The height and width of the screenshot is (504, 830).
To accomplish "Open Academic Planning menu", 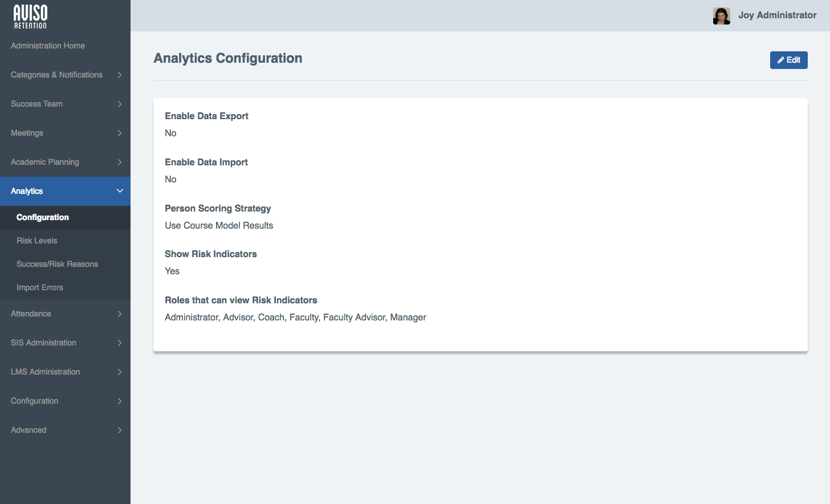I will coord(45,162).
